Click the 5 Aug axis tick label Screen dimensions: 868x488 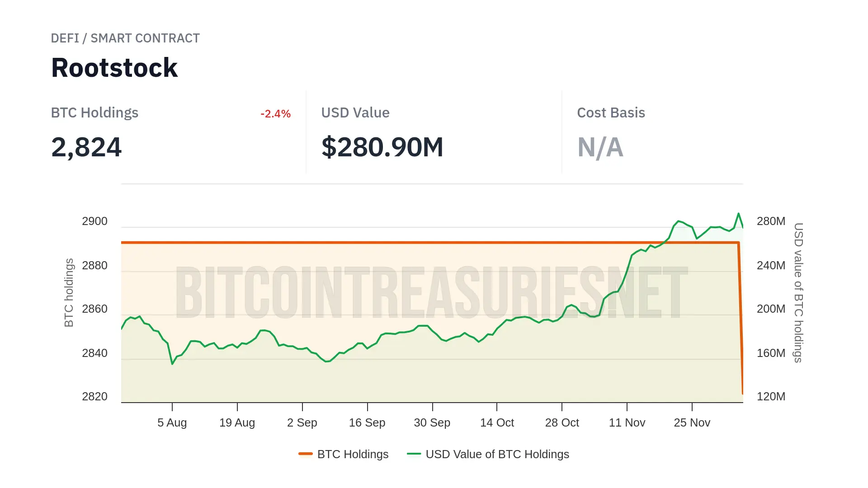(172, 423)
